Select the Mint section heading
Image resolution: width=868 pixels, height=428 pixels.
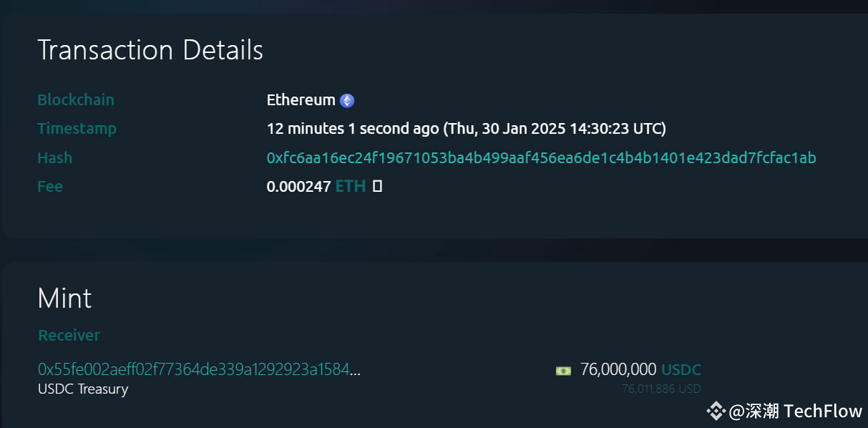(64, 298)
